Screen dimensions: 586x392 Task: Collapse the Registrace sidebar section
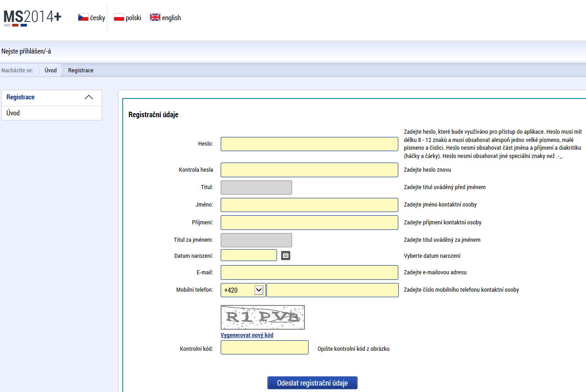coord(89,97)
